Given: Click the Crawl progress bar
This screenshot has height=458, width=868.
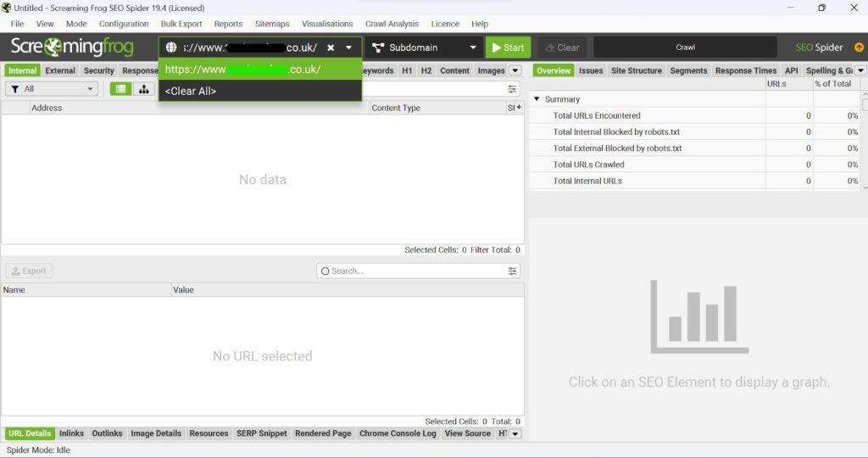Looking at the screenshot, I should click(x=685, y=47).
